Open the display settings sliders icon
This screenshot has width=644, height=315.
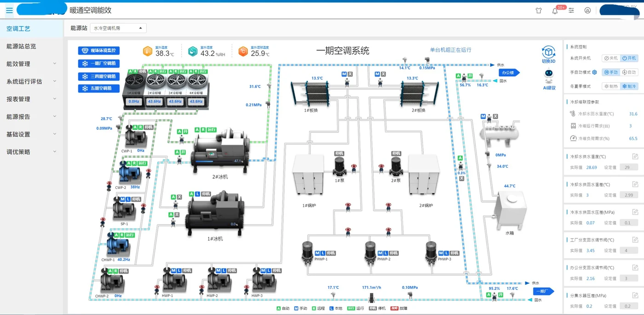pos(571,11)
